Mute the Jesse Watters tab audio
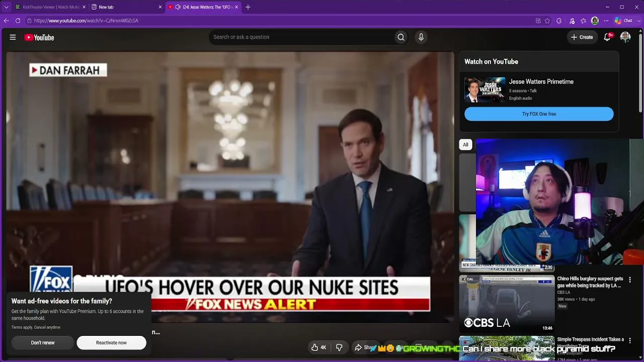The height and width of the screenshot is (362, 644). click(178, 7)
